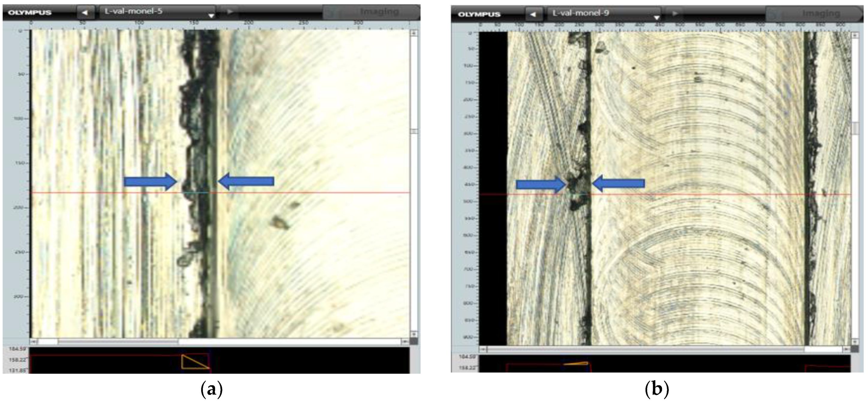Screen dimensions: 868x403
Task: Switch to Imaging tab in left panel
Action: (379, 12)
